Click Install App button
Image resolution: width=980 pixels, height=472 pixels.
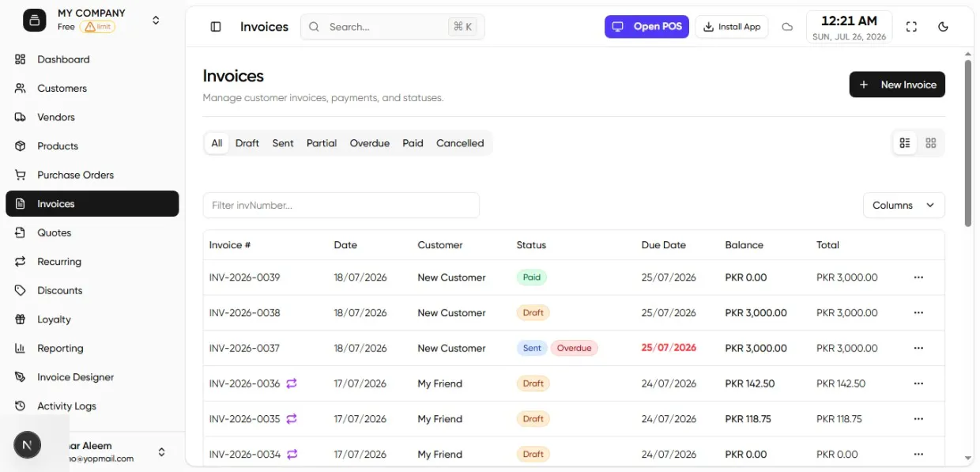(x=732, y=27)
